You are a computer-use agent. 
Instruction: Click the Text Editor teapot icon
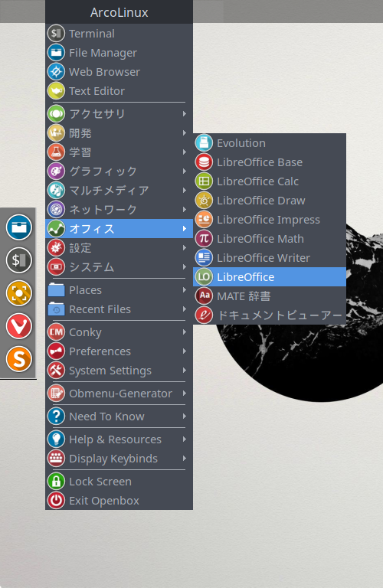click(x=56, y=91)
